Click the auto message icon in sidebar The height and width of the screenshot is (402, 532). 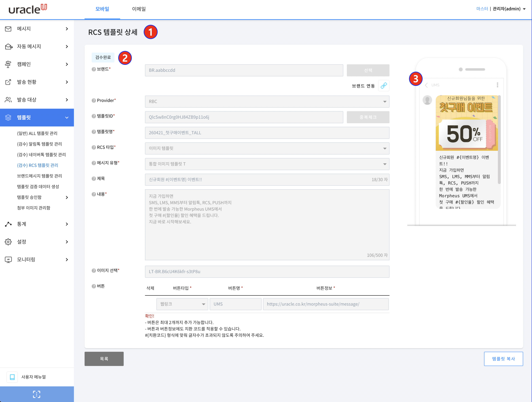coord(9,47)
